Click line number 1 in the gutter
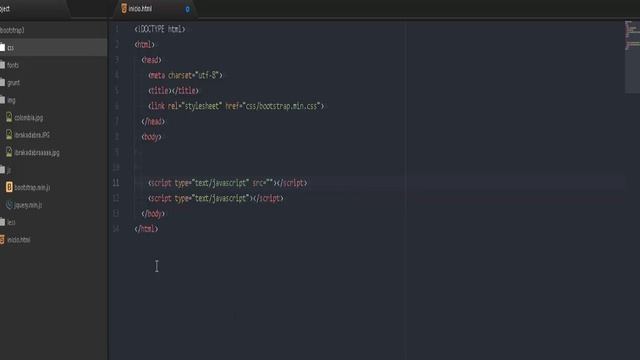The height and width of the screenshot is (360, 640). tap(117, 29)
